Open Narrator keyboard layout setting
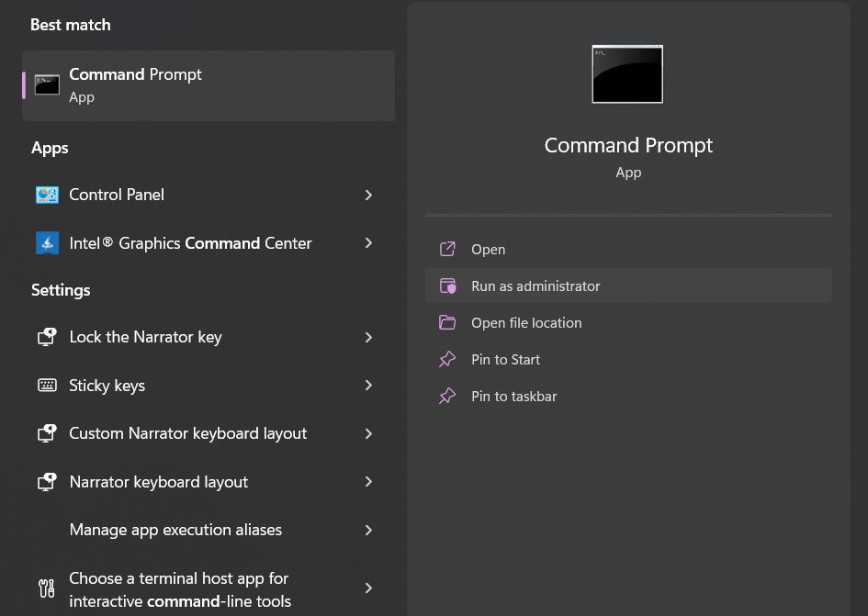 [x=209, y=482]
